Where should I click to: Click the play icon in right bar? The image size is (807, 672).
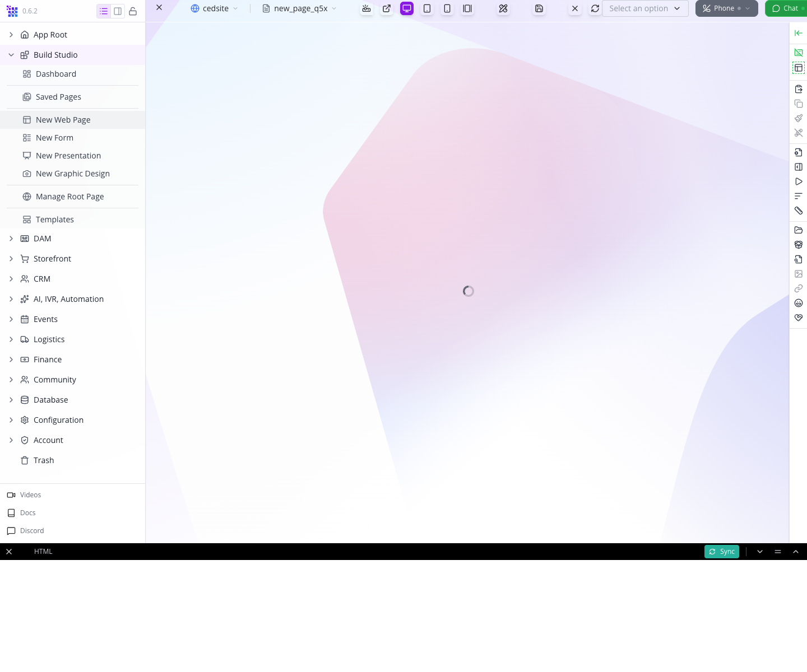(799, 181)
